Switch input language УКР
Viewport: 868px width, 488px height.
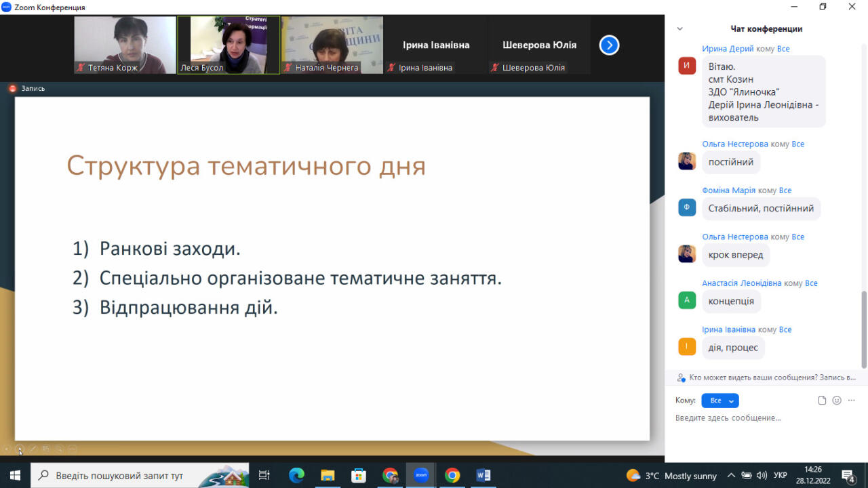pyautogui.click(x=781, y=476)
